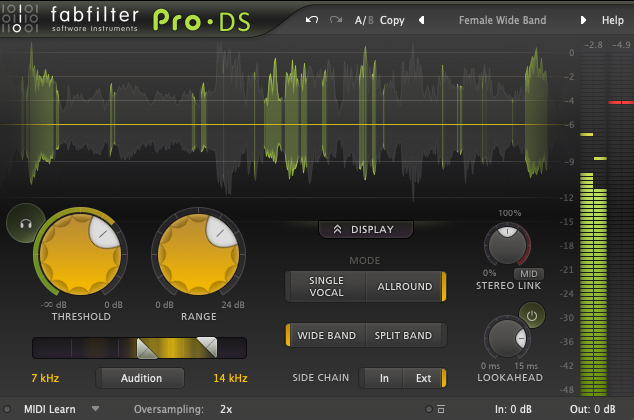Click the high frequency filter handle
634x420 pixels.
click(x=207, y=347)
